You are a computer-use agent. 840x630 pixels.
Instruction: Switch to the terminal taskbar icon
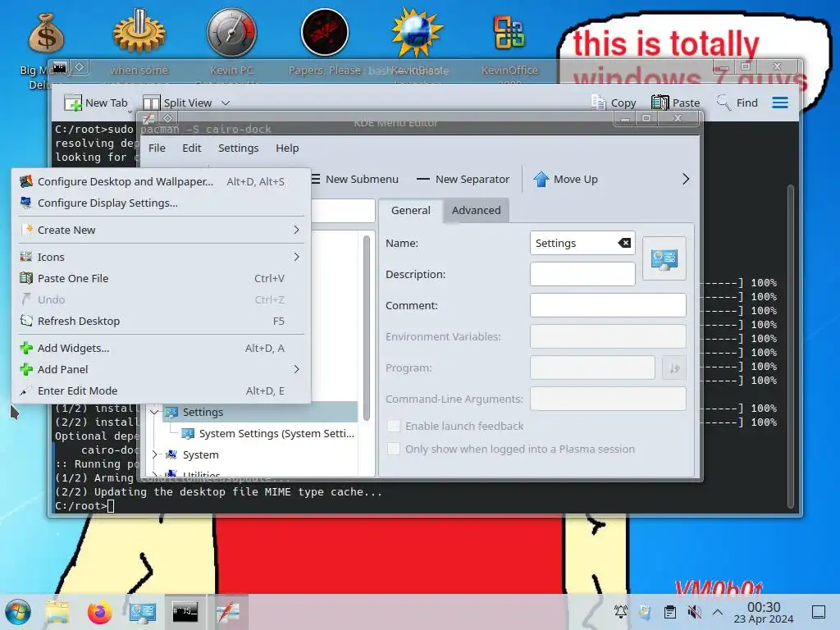pos(185,612)
